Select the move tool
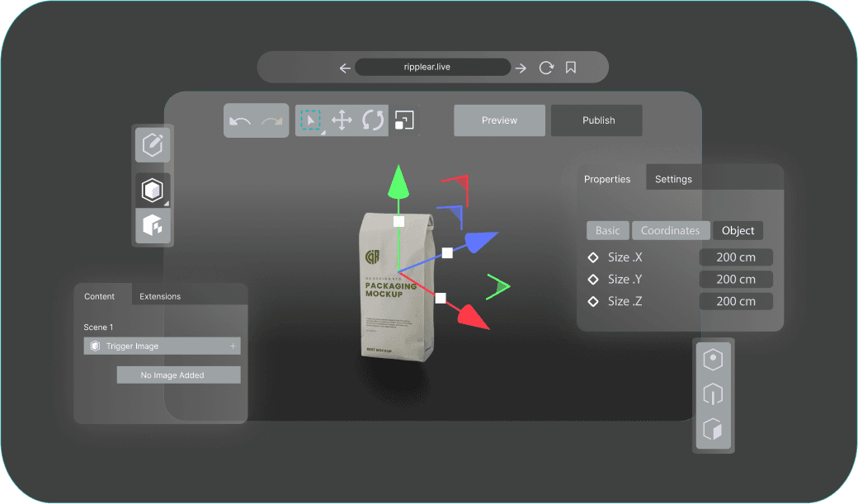This screenshot has height=504, width=858. click(x=342, y=120)
